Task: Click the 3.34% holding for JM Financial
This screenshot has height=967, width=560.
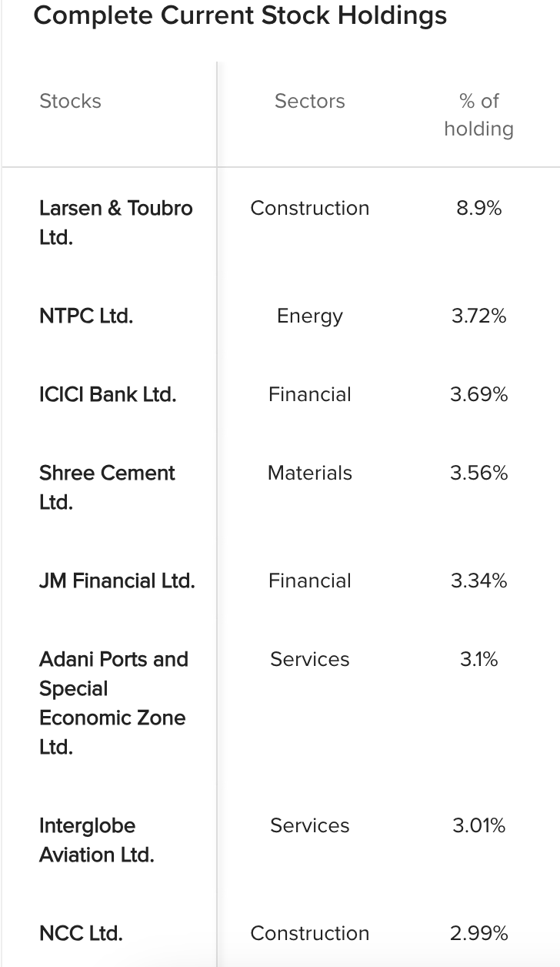Action: point(478,581)
